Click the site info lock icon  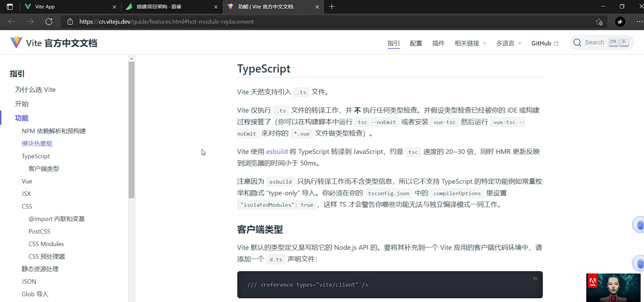point(70,22)
